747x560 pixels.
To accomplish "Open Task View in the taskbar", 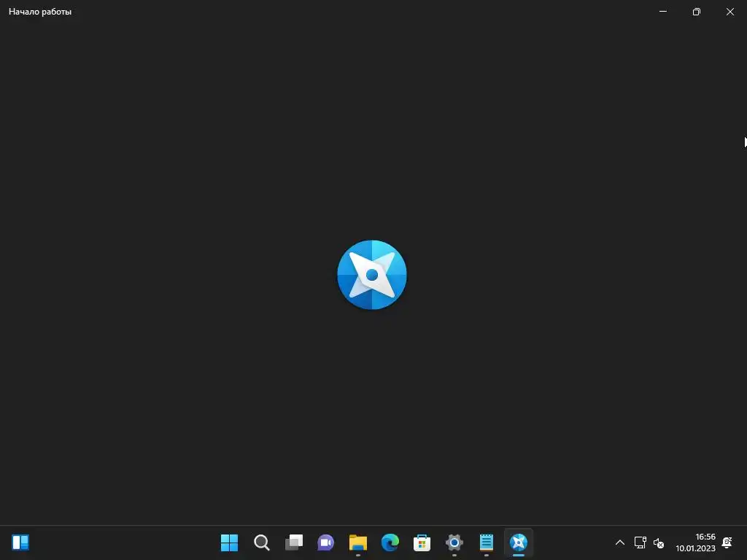I will click(294, 542).
